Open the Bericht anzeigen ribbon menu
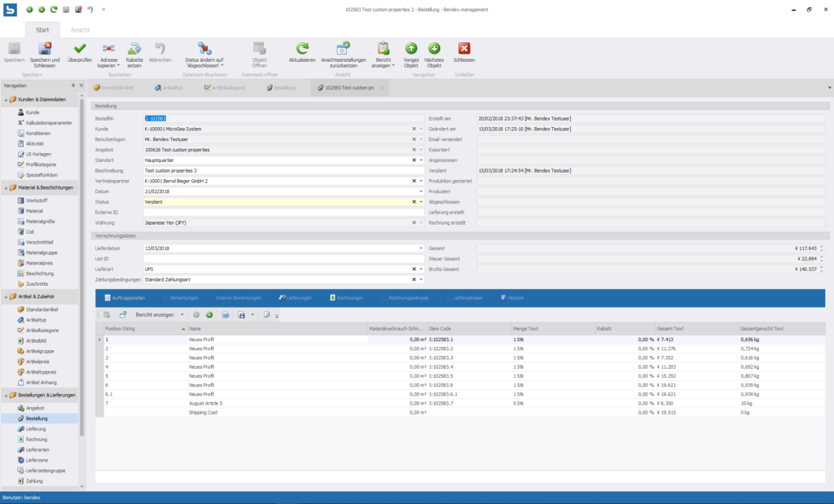Viewport: 834px width, 504px height. click(383, 49)
